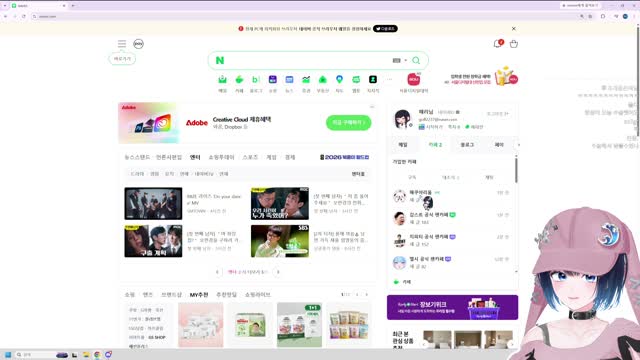Switch to the 언론사편집 tab
This screenshot has height=360, width=640.
pos(169,157)
